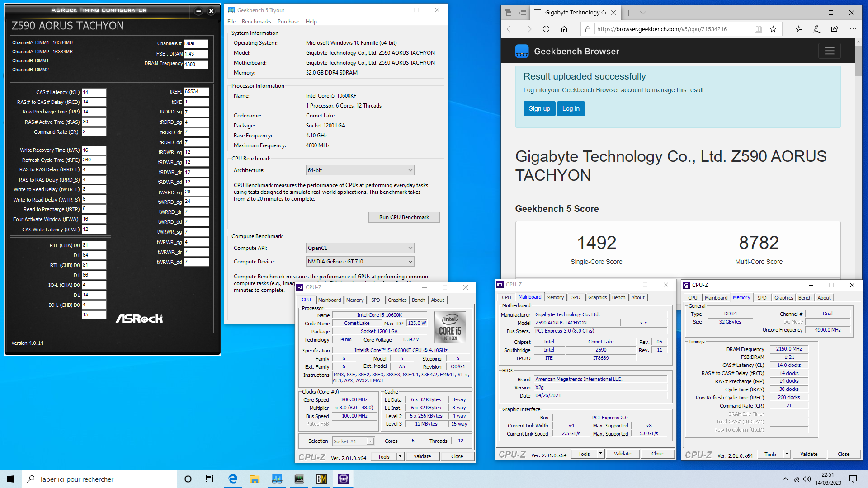Reload the Geekbench browser page
The image size is (868, 488).
[546, 29]
